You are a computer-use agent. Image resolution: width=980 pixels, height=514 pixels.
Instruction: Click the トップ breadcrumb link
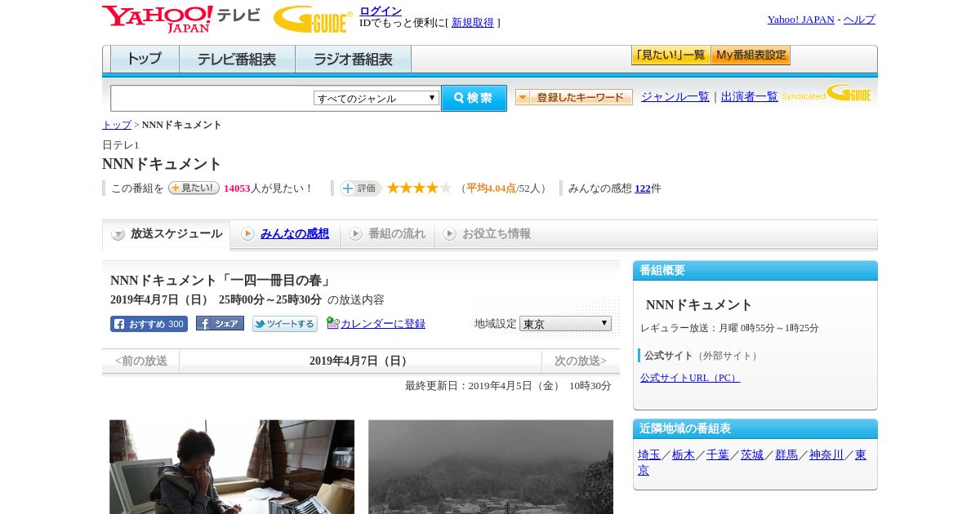pos(117,125)
